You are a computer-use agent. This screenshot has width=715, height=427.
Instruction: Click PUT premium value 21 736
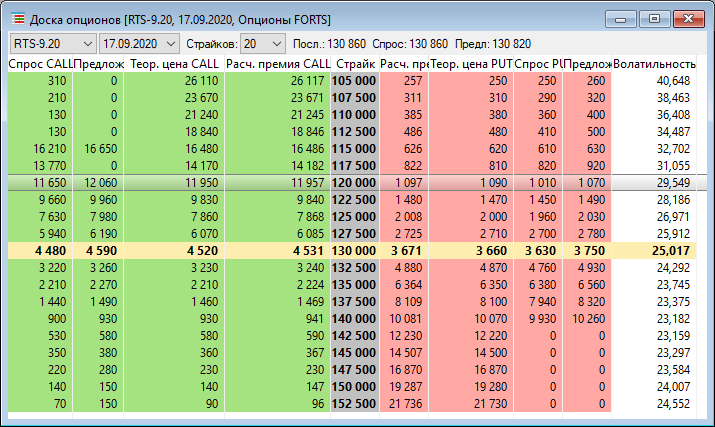[405, 404]
